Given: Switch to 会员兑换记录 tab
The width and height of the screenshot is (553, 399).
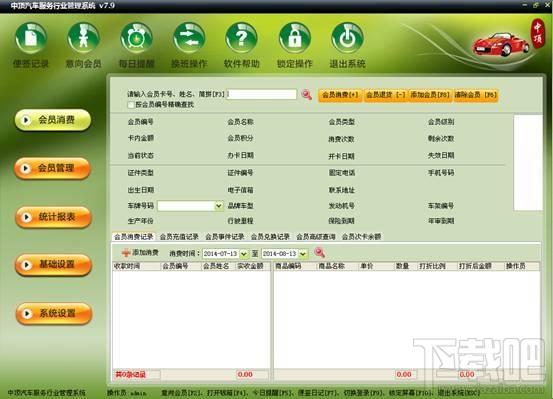Looking at the screenshot, I should [270, 237].
